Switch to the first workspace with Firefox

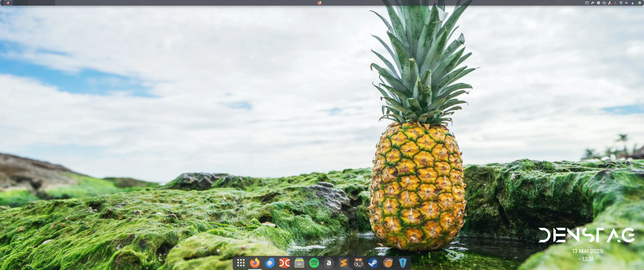pos(8,3)
